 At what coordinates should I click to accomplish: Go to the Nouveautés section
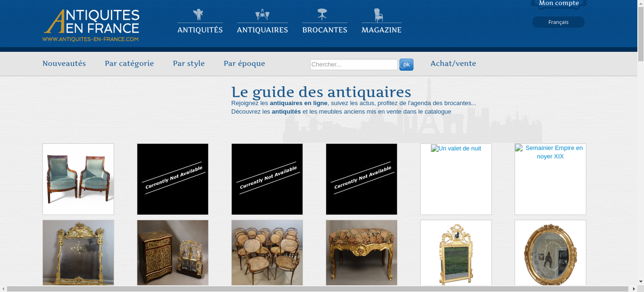tap(64, 63)
